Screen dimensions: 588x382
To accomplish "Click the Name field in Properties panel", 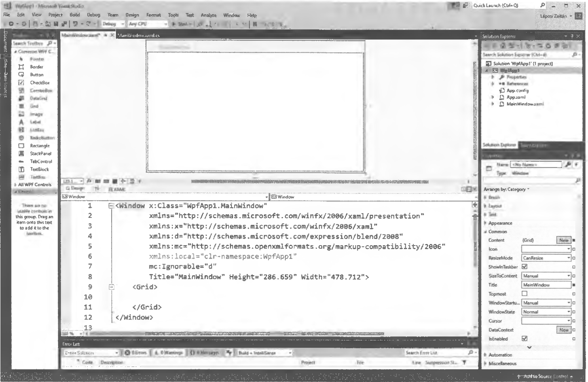I will pyautogui.click(x=536, y=165).
